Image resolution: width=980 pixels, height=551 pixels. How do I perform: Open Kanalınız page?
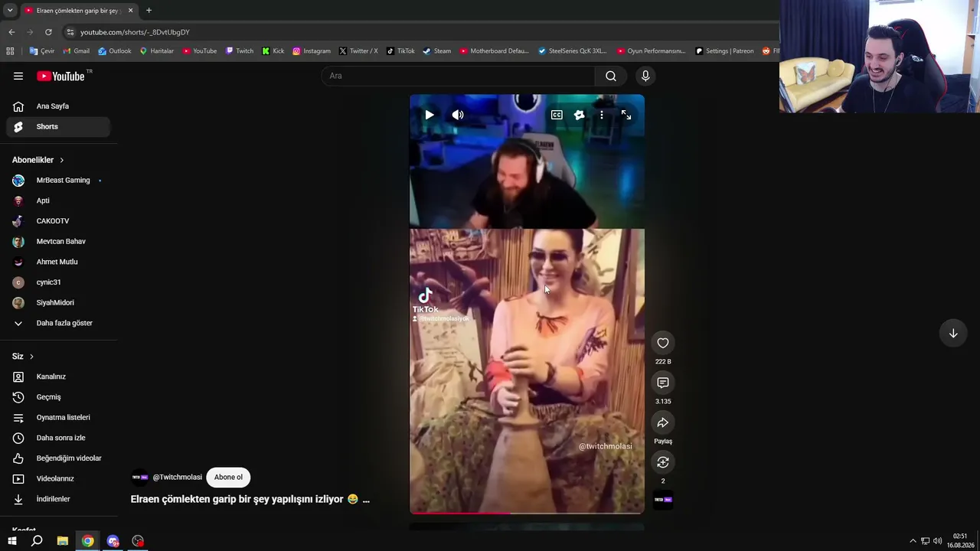58,377
